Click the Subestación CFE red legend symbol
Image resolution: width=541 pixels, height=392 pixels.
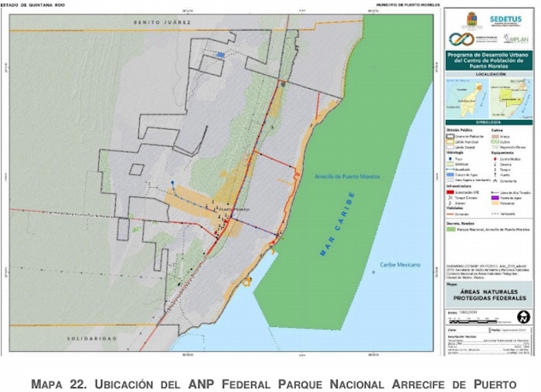click(x=451, y=192)
